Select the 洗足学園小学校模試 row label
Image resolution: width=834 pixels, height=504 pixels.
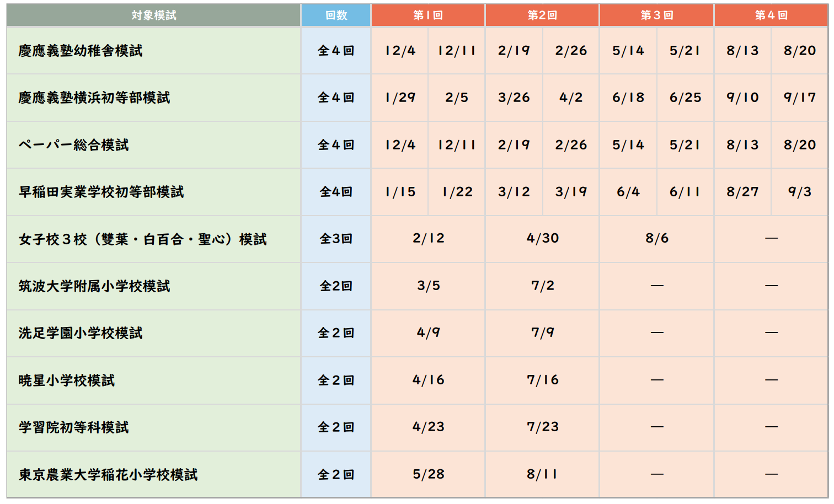81,333
